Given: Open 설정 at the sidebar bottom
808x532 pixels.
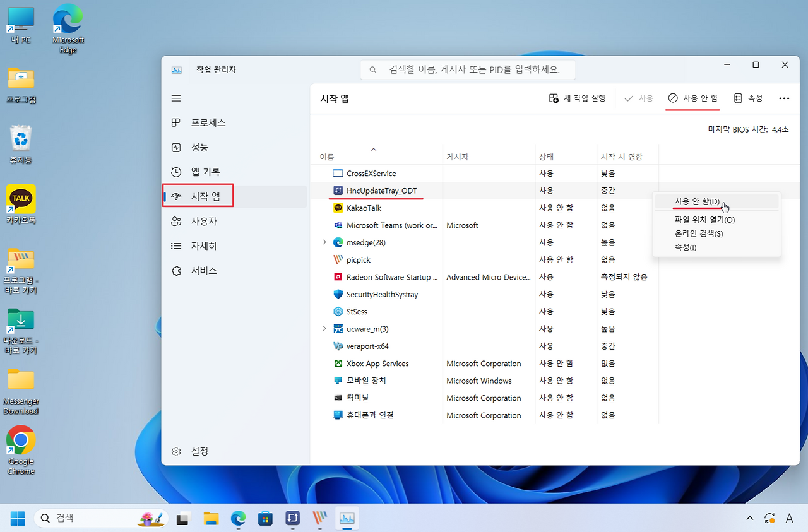Looking at the screenshot, I should (x=235, y=451).
